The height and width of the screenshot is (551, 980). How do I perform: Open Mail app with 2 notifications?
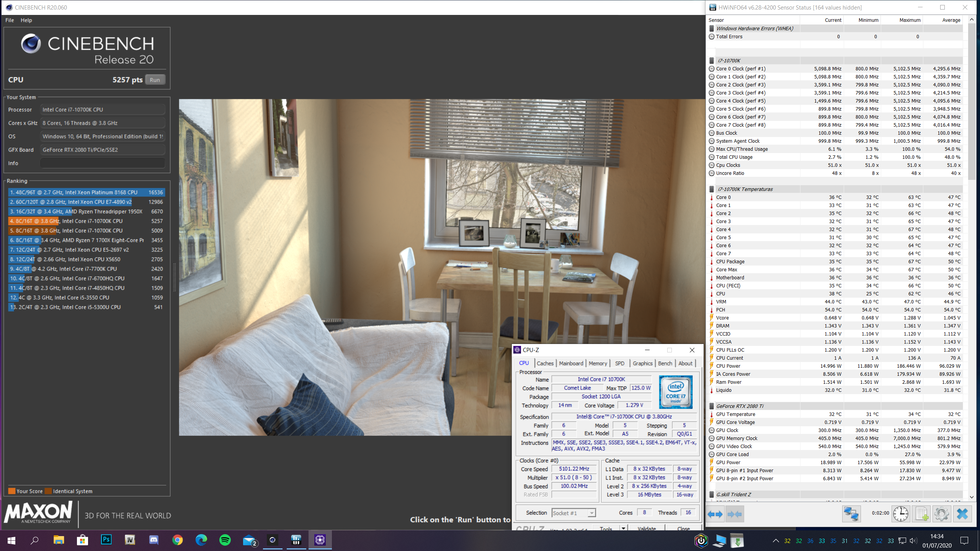coord(250,540)
